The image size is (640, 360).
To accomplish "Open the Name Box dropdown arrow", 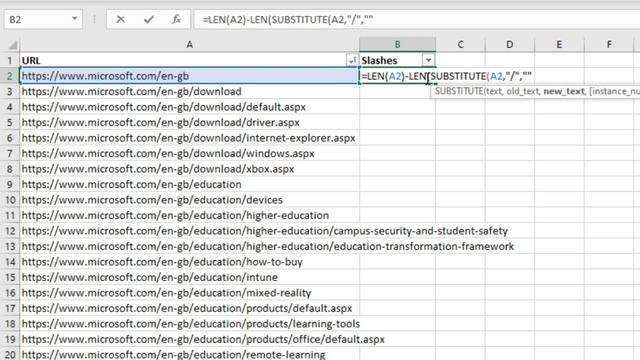I will (x=74, y=19).
